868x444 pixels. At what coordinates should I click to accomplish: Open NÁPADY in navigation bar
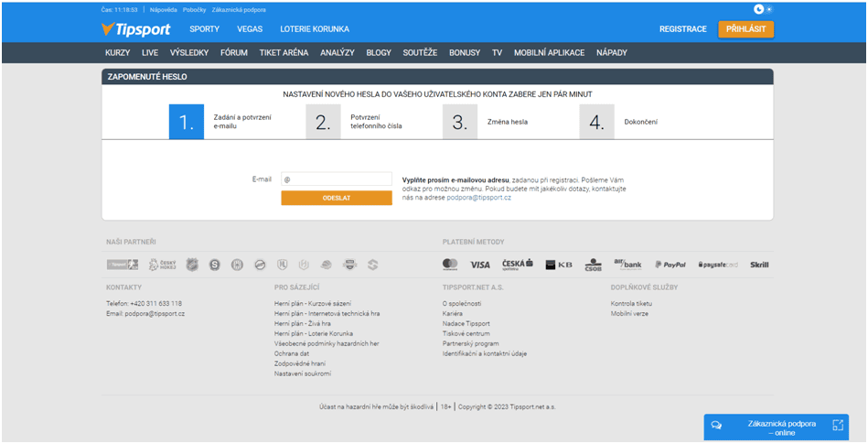pyautogui.click(x=612, y=53)
